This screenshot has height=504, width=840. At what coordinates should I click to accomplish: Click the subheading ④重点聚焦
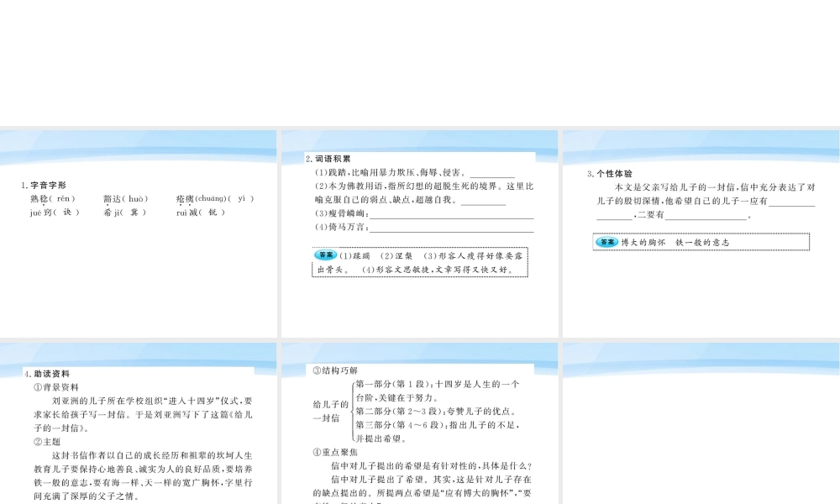coord(335,452)
